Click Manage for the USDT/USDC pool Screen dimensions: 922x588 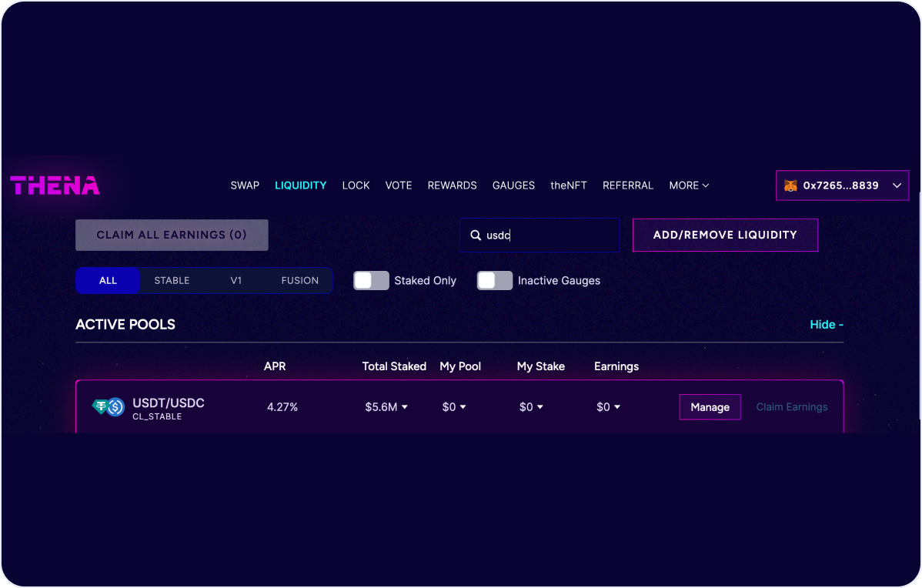coord(710,407)
